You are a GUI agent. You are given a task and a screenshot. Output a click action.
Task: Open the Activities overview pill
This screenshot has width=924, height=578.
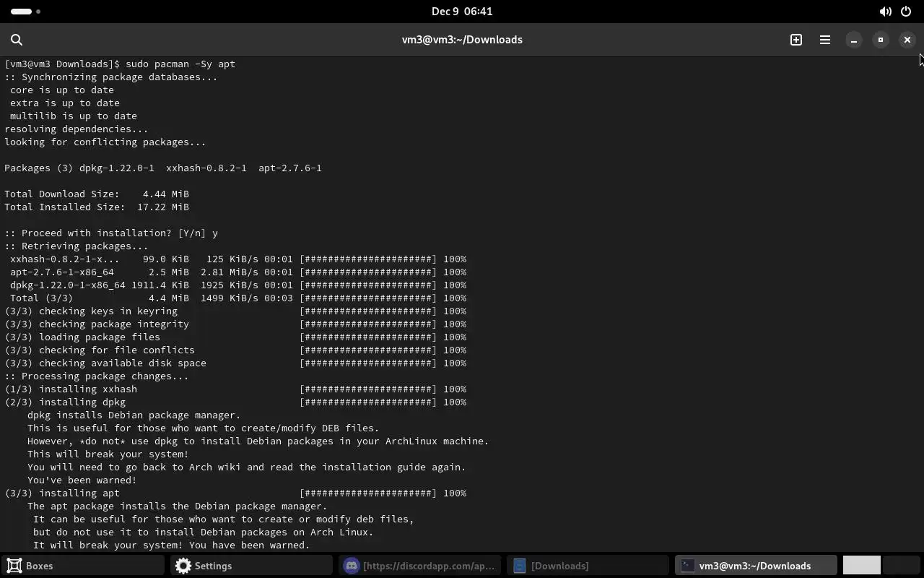pyautogui.click(x=22, y=12)
